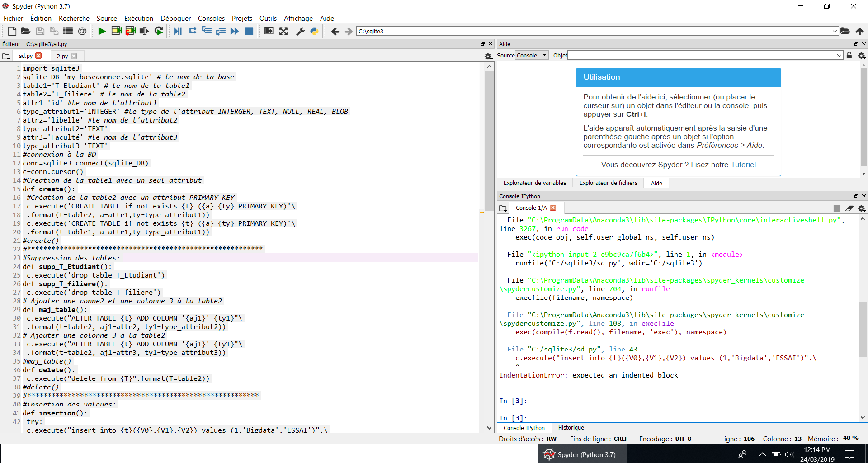Viewport: 868px width, 463px height.
Task: Switch to the 2.py tab
Action: [x=62, y=56]
